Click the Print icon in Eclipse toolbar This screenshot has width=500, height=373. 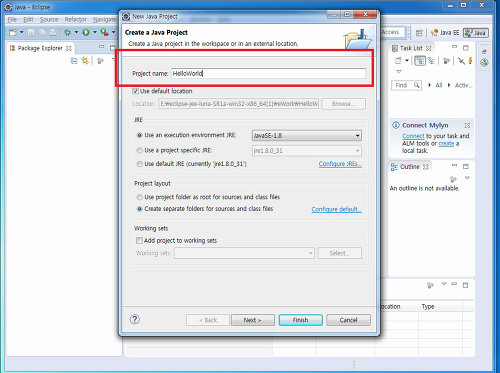pos(53,32)
